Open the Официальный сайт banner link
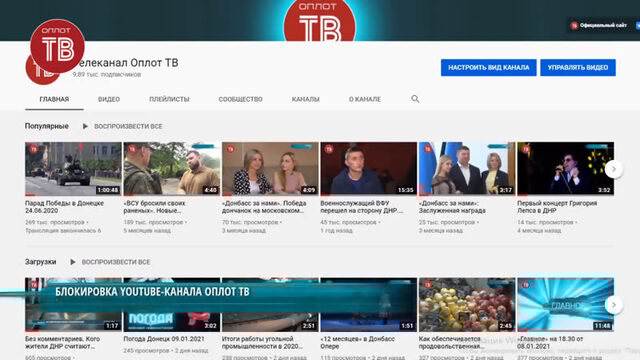This screenshot has width=640, height=360. click(x=599, y=25)
